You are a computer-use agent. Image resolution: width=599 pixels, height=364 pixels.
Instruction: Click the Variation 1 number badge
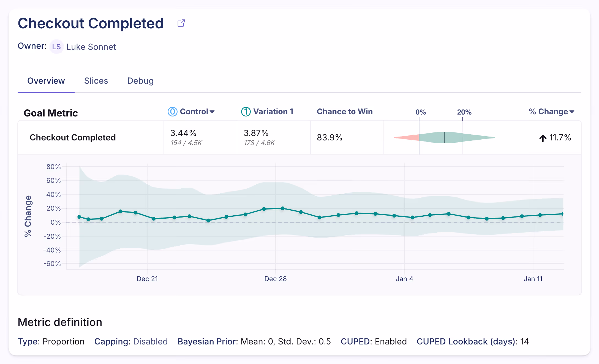(246, 112)
